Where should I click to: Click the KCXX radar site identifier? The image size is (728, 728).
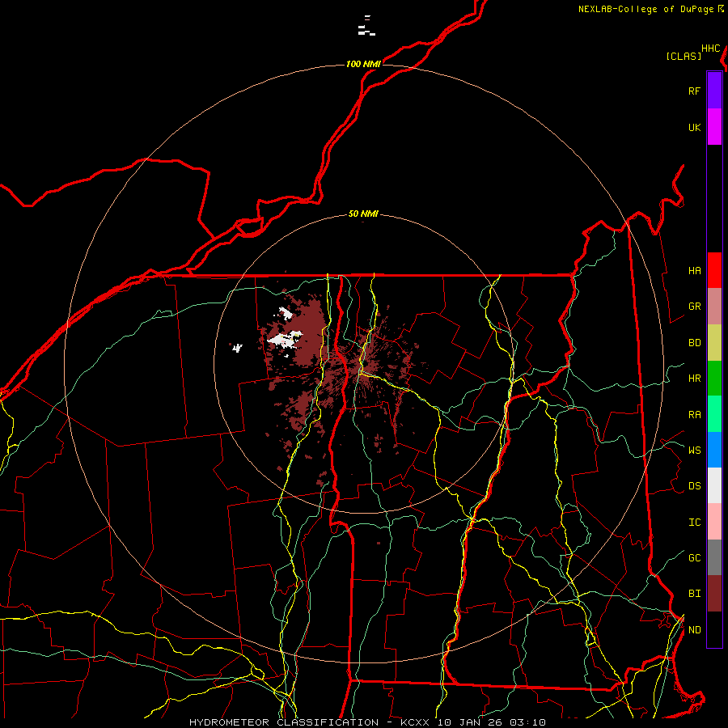415,722
